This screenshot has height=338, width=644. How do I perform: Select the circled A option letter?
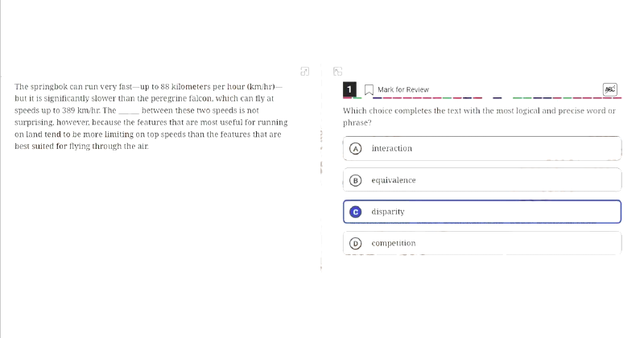pyautogui.click(x=356, y=149)
